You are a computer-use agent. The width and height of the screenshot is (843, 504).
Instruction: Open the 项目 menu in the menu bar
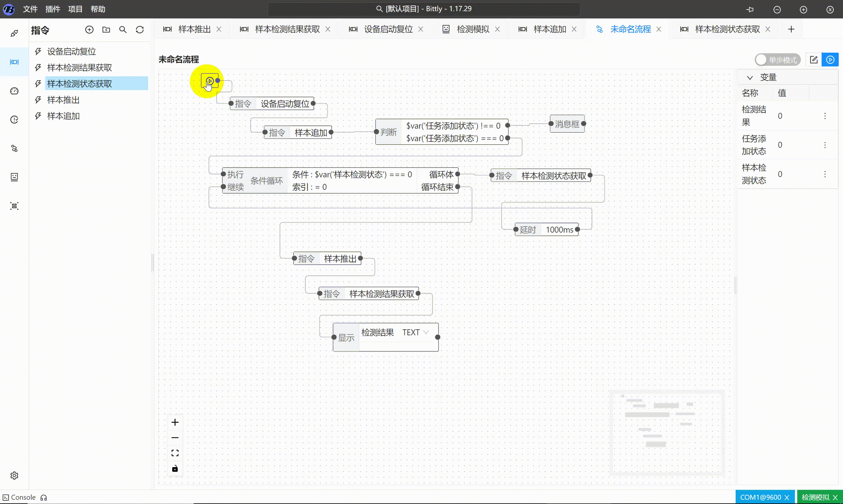pyautogui.click(x=75, y=9)
